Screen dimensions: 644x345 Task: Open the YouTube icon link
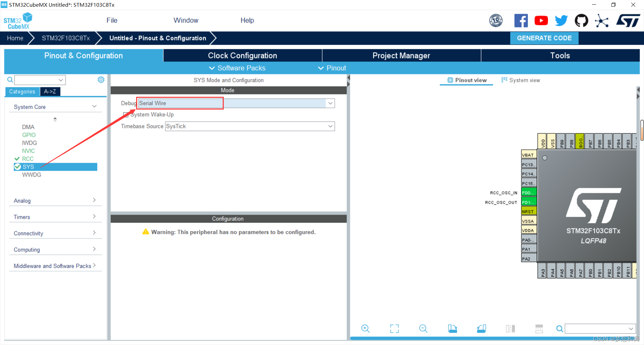pyautogui.click(x=541, y=20)
